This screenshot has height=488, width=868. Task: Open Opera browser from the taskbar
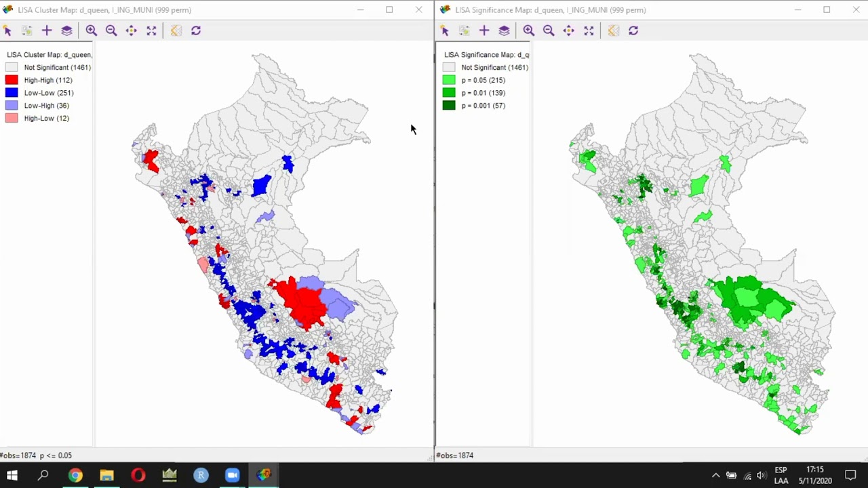click(138, 475)
